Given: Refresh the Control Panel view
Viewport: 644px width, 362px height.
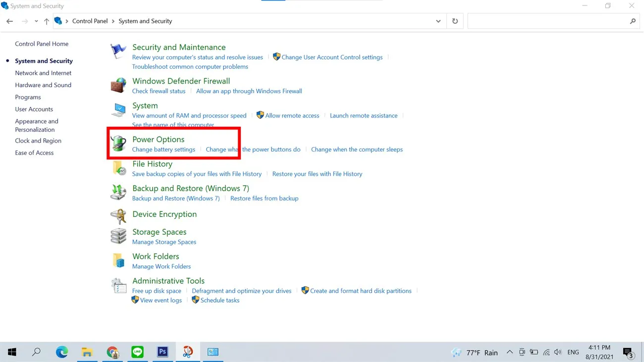Looking at the screenshot, I should tap(455, 21).
